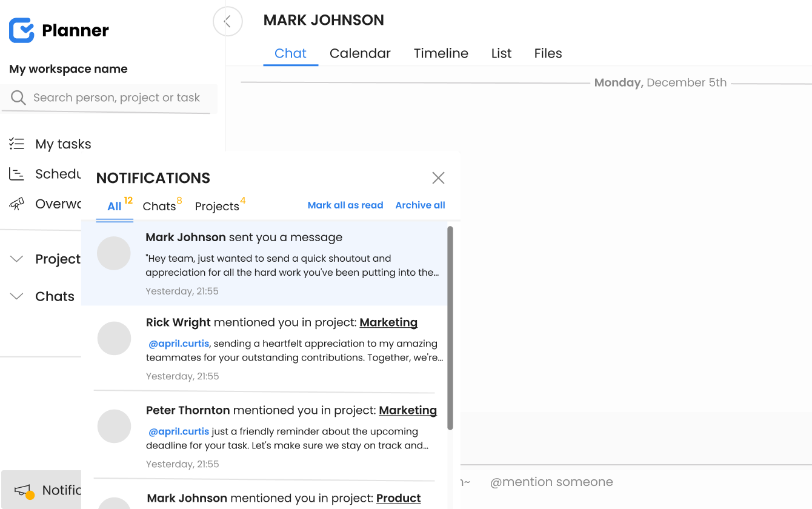Click the Planner logo icon
The height and width of the screenshot is (509, 812).
(21, 30)
